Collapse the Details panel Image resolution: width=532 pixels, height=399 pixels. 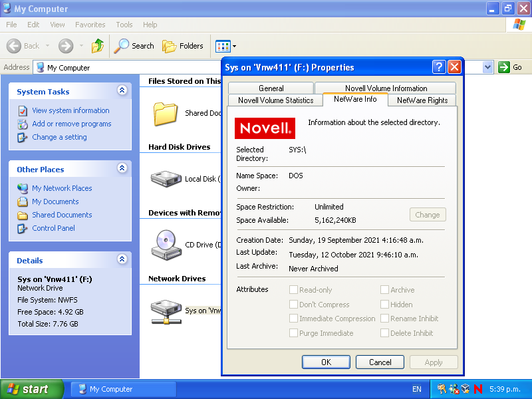pos(122,259)
